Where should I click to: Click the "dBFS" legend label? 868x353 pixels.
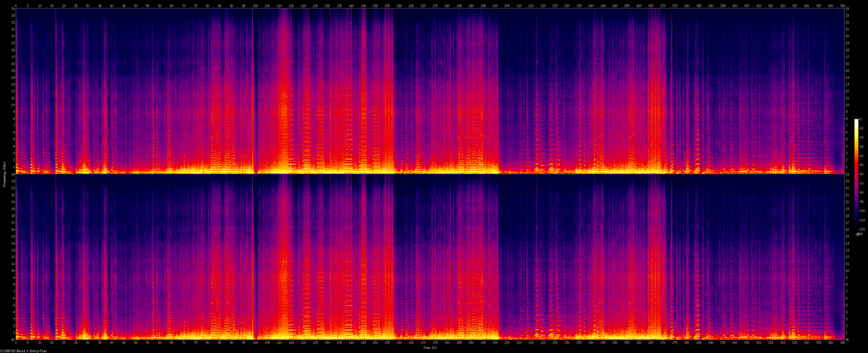859,234
